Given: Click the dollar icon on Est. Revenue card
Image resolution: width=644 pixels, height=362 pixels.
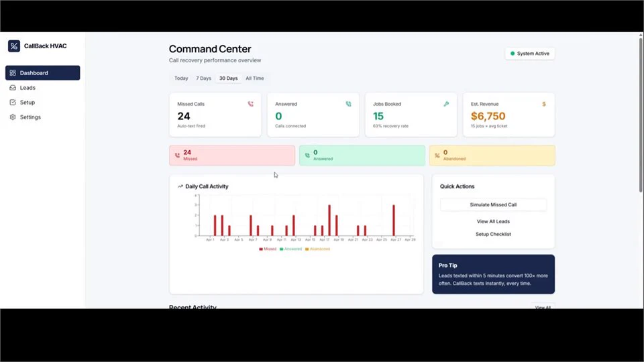Looking at the screenshot, I should pyautogui.click(x=544, y=105).
